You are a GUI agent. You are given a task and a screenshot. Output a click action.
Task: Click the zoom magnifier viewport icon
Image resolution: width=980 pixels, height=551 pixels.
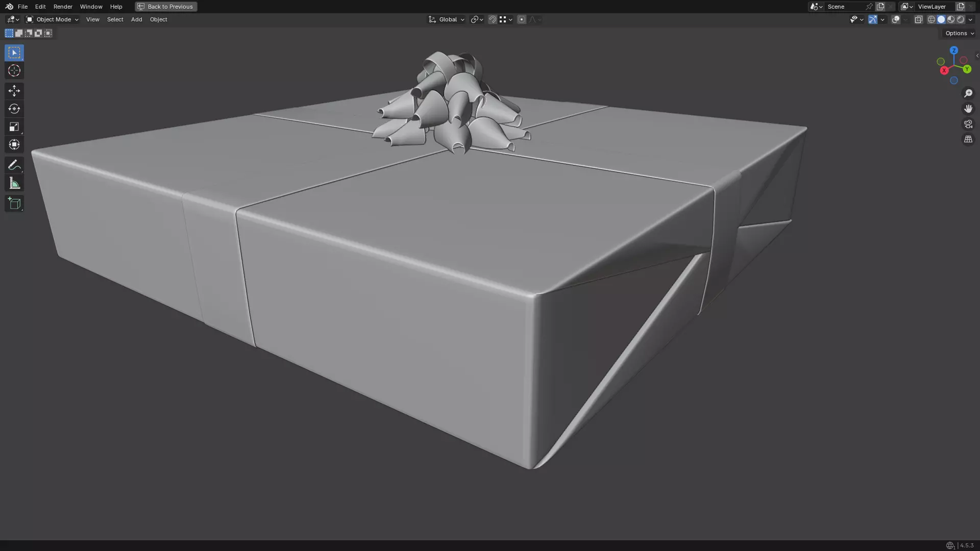click(968, 93)
